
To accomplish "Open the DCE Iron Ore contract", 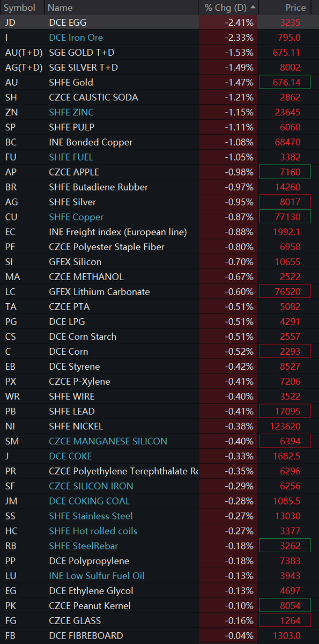I will (x=76, y=38).
